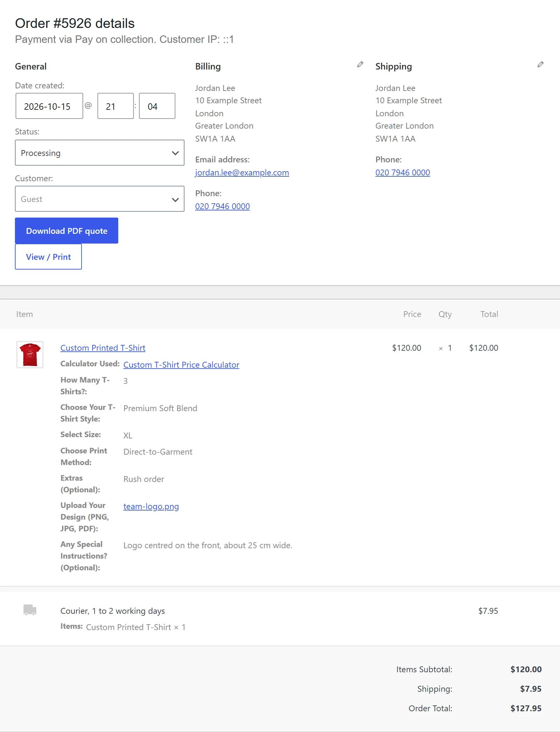Image resolution: width=560 pixels, height=732 pixels.
Task: Open the Status dropdown showing Processing
Action: [x=100, y=153]
